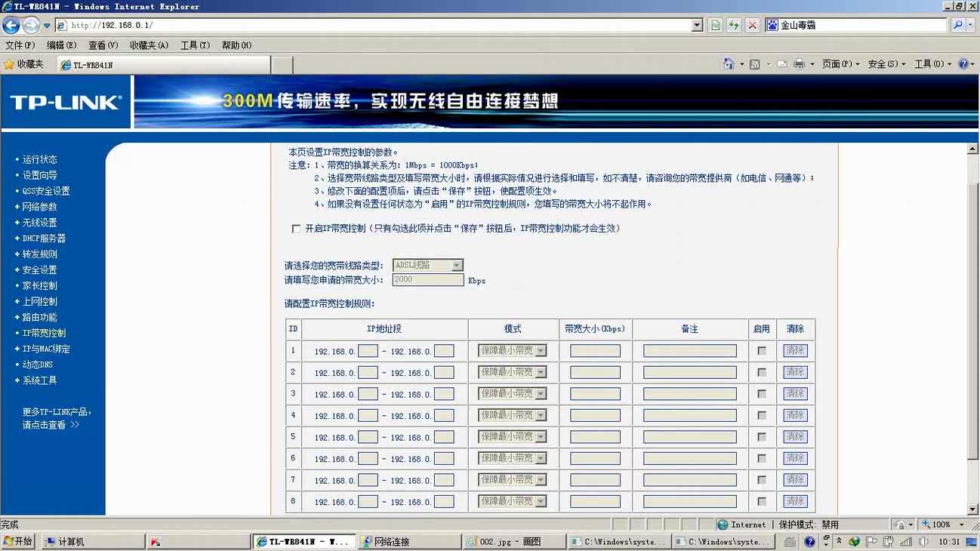Click the search magnifier icon

pos(958,25)
